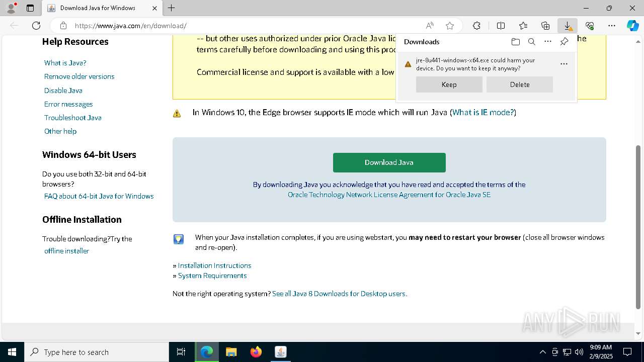Open System Requirements link
644x362 pixels.
[212, 276]
